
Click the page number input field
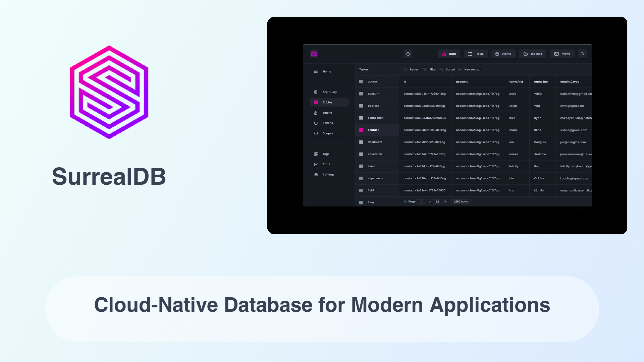point(421,201)
